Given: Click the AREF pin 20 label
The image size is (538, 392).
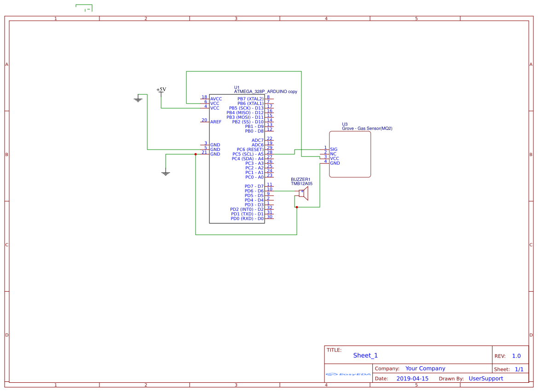Looking at the screenshot, I should tap(203, 120).
